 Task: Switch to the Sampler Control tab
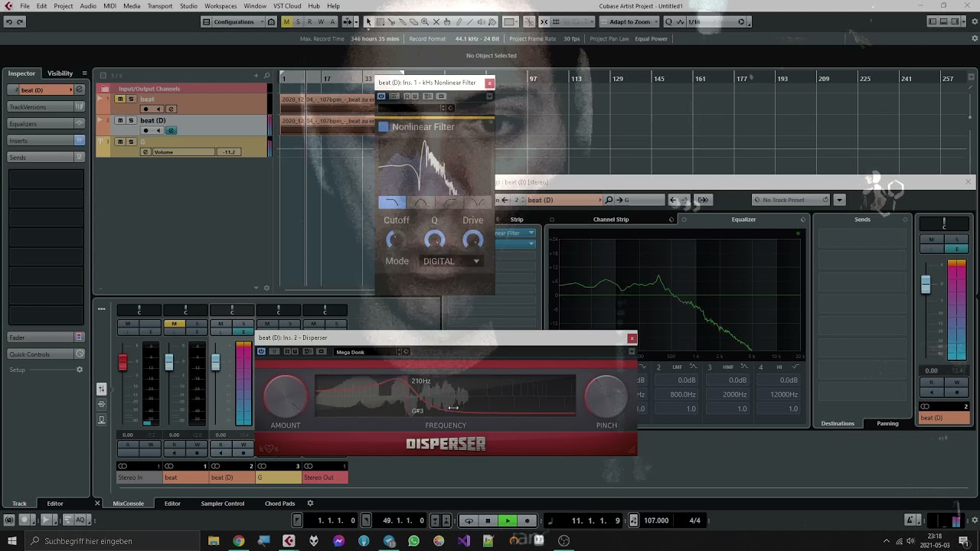(x=223, y=504)
